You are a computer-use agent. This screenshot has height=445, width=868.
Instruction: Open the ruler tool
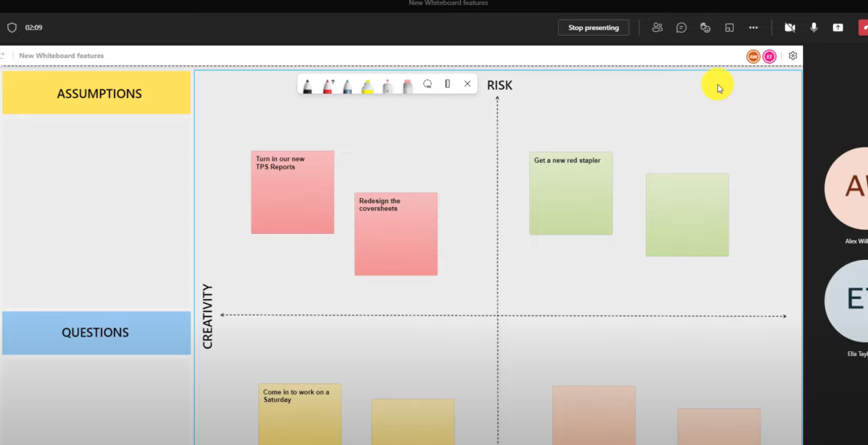447,84
